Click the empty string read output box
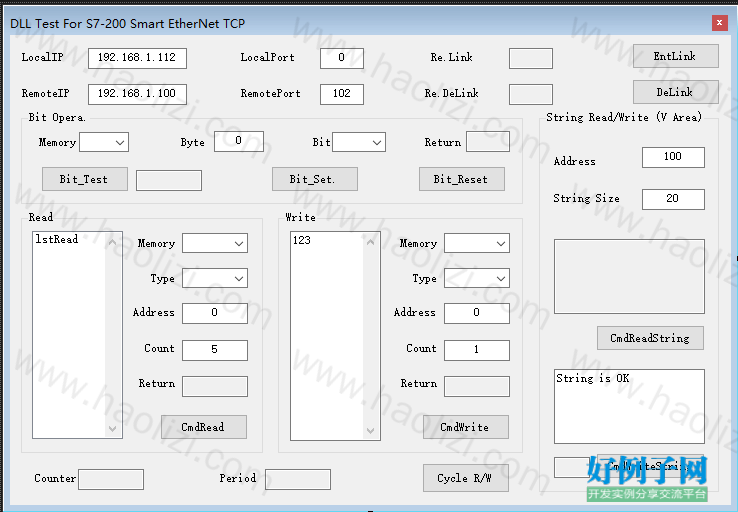 click(629, 276)
